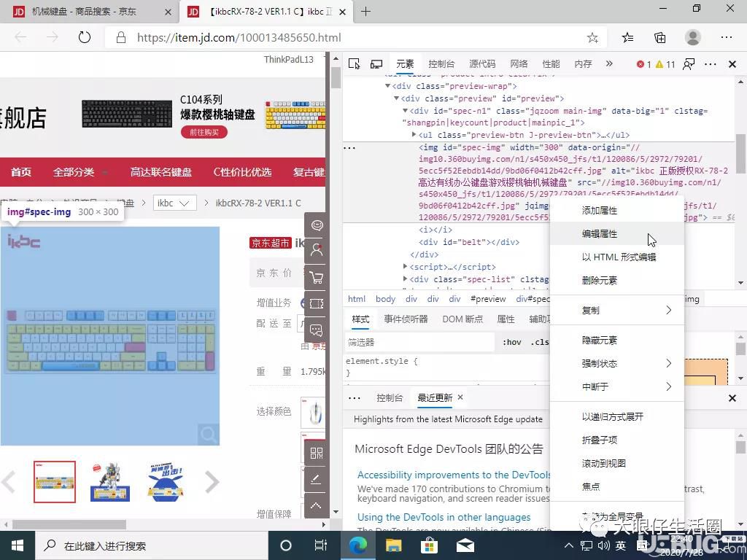
Task: Expand 强制状态 submenu
Action: pos(617,364)
